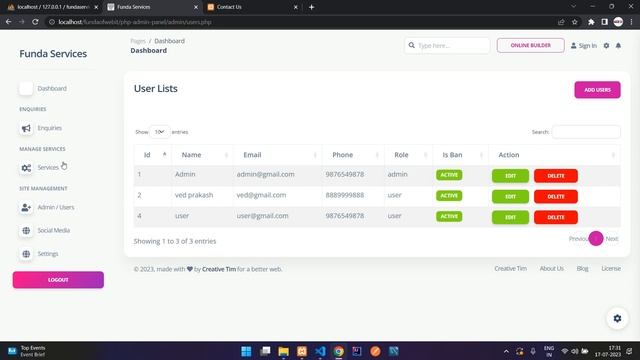The width and height of the screenshot is (640, 360).
Task: Click the header settings gear icon
Action: click(607, 46)
